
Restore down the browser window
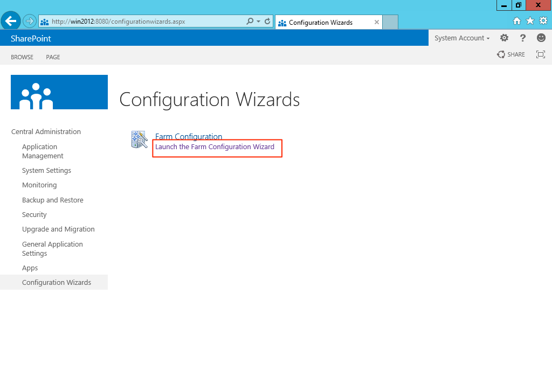519,5
